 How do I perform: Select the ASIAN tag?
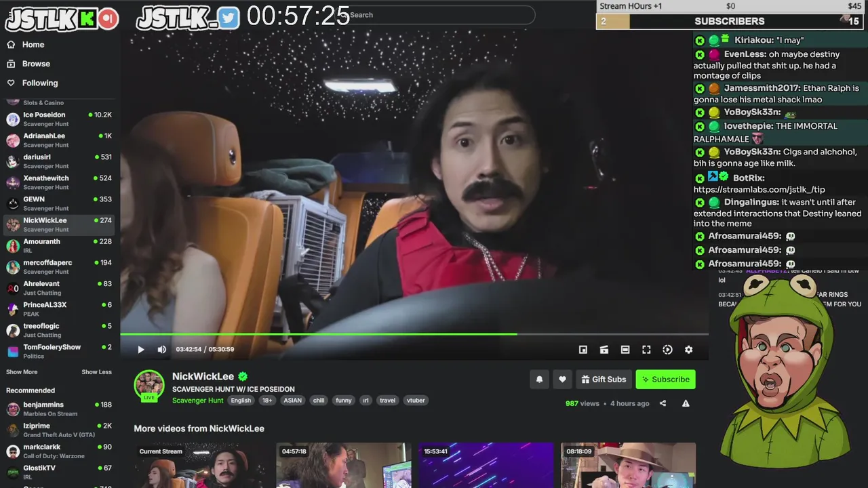[x=293, y=401]
